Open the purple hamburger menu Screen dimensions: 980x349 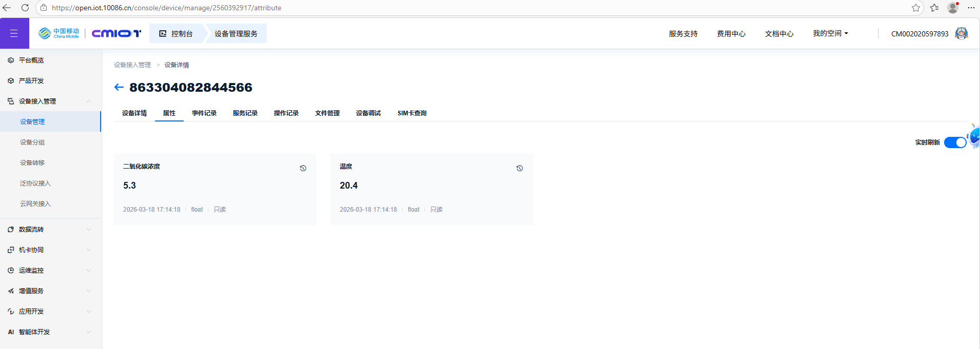[14, 33]
